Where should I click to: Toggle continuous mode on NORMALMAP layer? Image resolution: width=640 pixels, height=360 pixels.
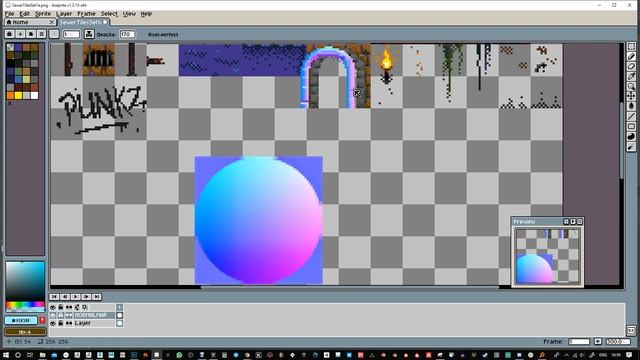[69, 315]
